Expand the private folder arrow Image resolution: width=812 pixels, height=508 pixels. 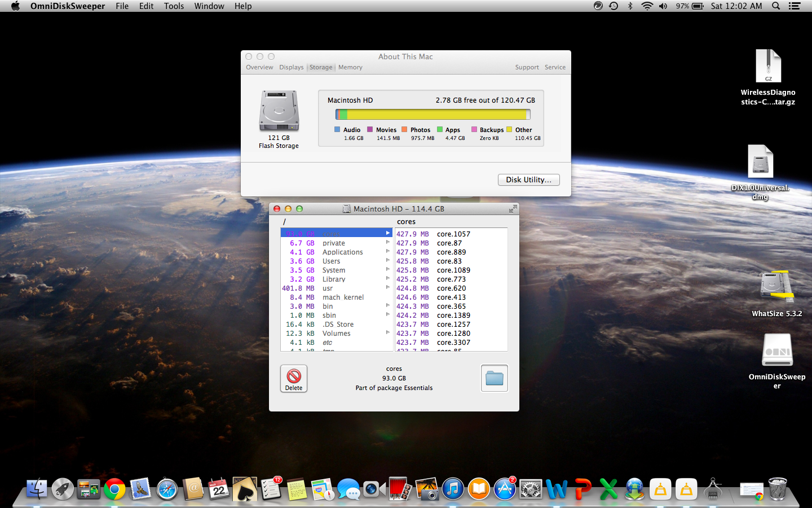click(387, 243)
